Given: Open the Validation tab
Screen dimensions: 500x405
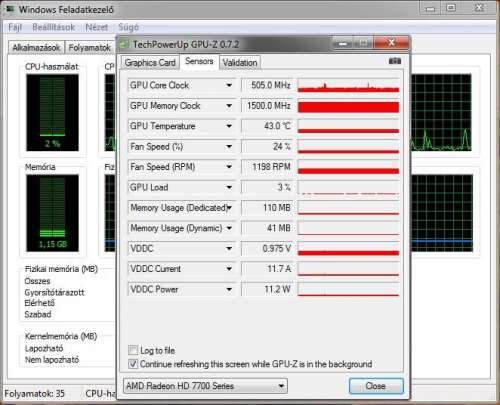Looking at the screenshot, I should tap(240, 63).
